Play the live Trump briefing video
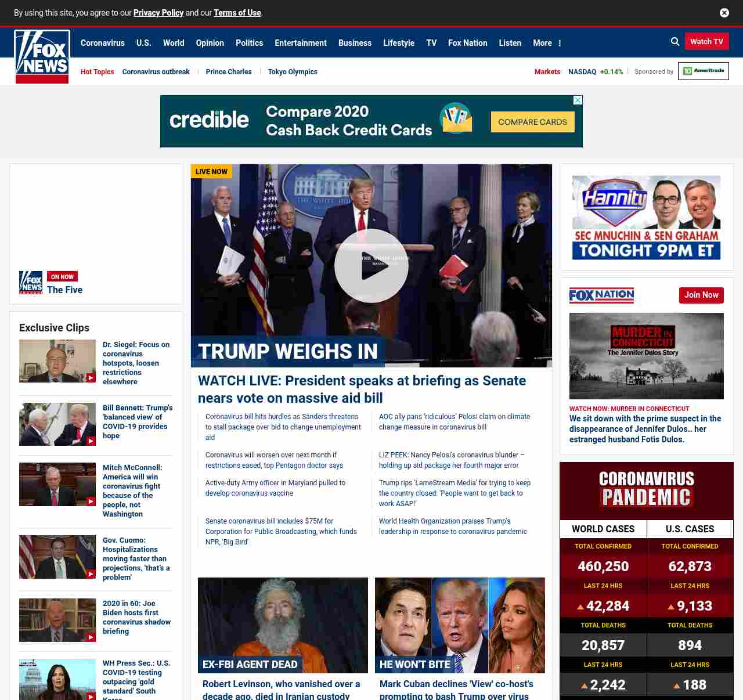This screenshot has width=743, height=700. click(x=371, y=266)
